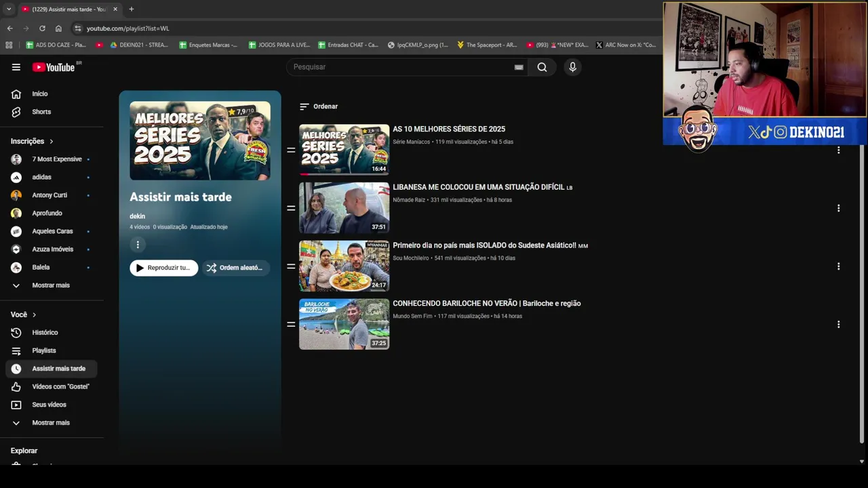This screenshot has height=488, width=868.
Task: Click Ordem aleatória shuffle button
Action: pos(235,268)
